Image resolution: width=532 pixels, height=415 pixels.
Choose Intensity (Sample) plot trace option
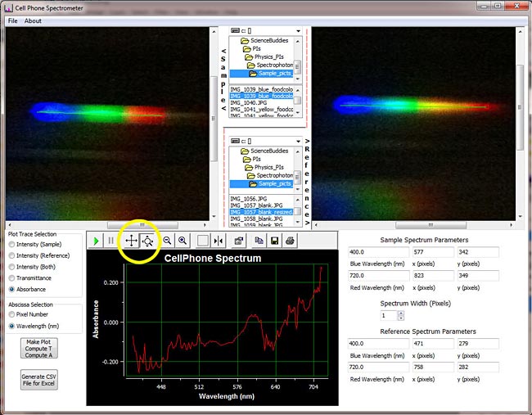(x=11, y=245)
